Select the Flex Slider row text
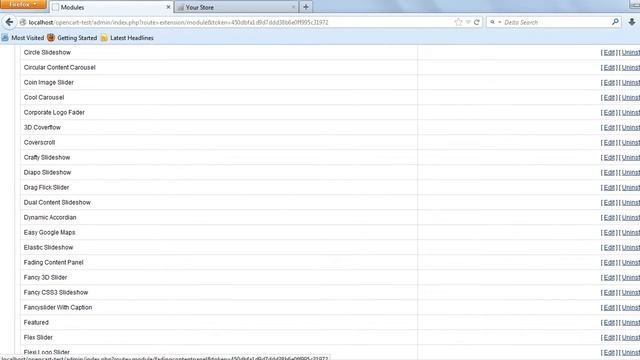 click(x=38, y=338)
